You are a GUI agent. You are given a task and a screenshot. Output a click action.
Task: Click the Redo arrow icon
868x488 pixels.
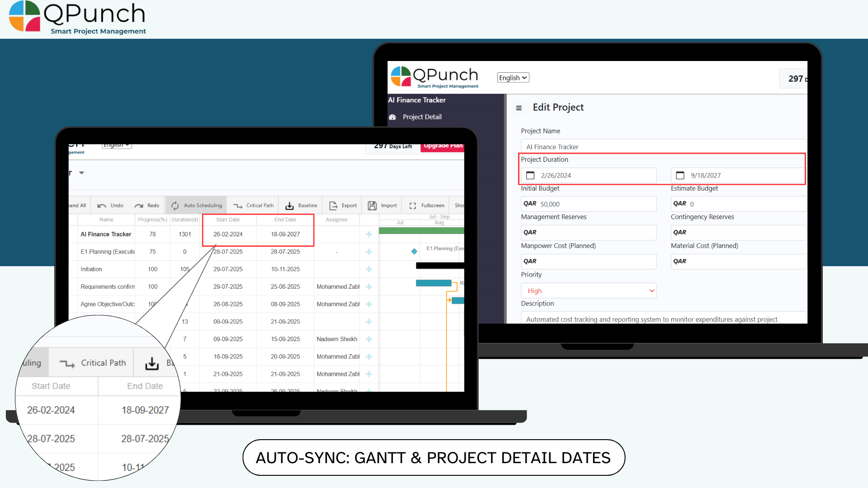point(139,206)
